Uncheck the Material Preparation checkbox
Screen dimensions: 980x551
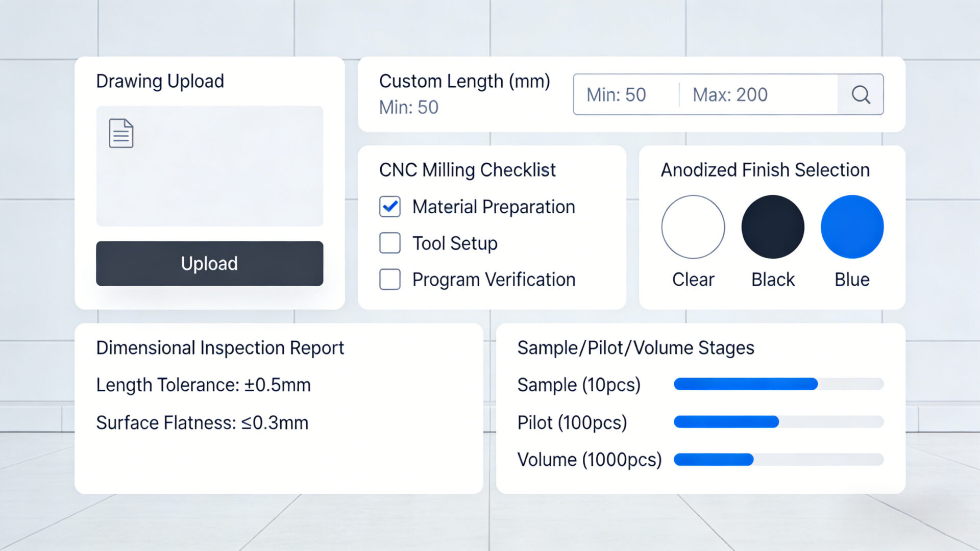tap(389, 207)
